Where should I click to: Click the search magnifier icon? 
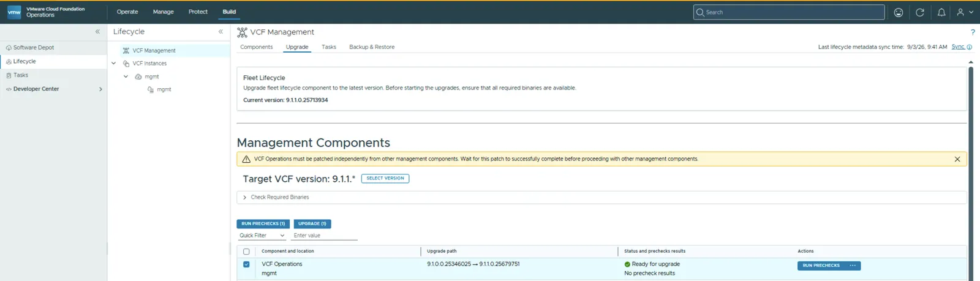(x=700, y=12)
